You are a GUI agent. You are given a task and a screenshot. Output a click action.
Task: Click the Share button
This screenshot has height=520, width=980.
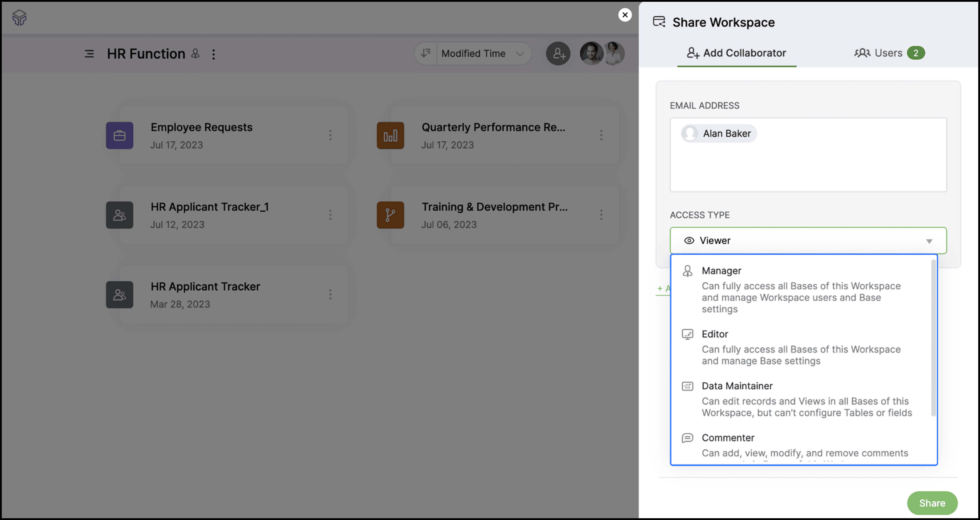(x=932, y=503)
